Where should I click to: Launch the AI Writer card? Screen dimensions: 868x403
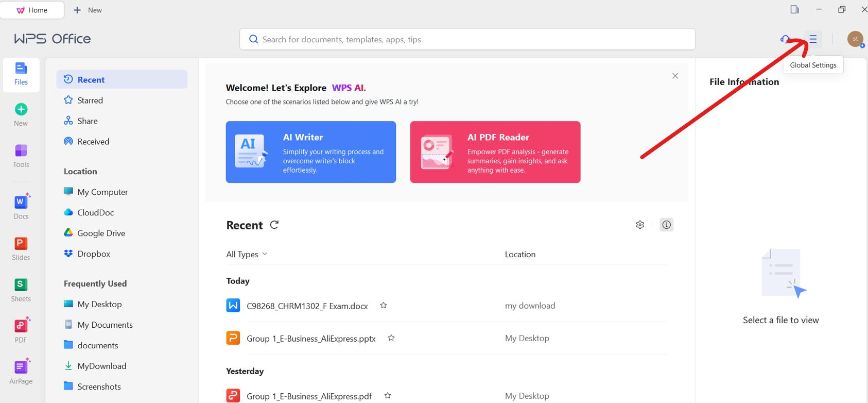(311, 152)
